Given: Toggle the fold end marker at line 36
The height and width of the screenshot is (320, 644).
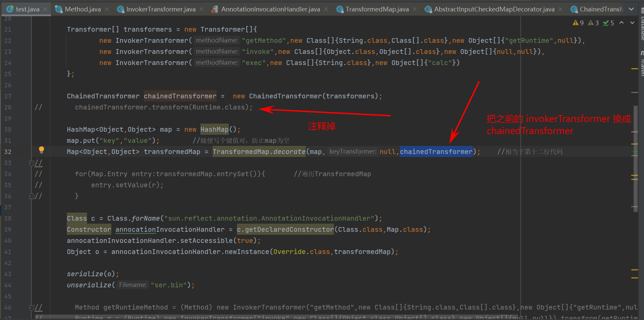Looking at the screenshot, I should click(31, 196).
